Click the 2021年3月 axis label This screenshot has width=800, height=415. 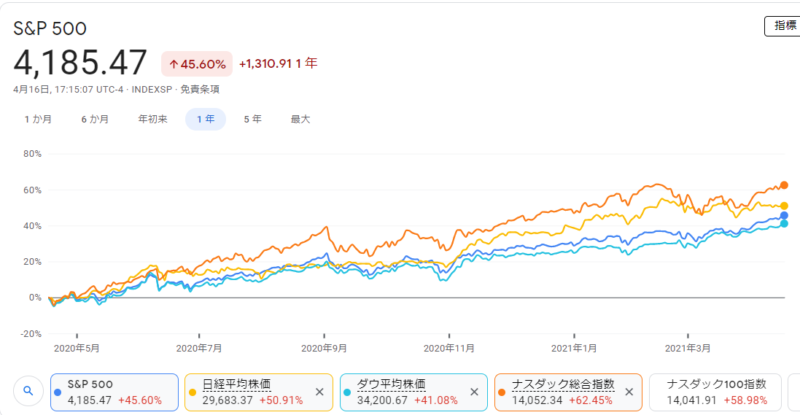point(688,349)
